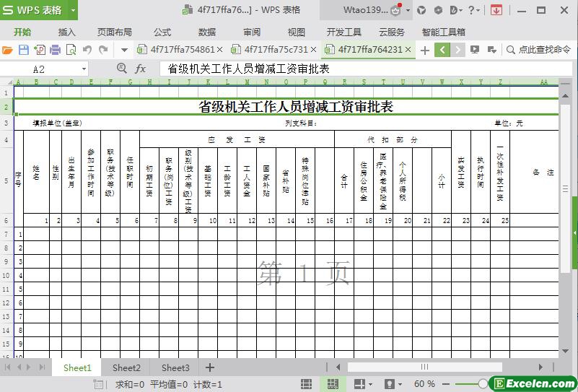Open the 开发工具 ribbon tab
The height and width of the screenshot is (392, 578).
[x=344, y=32]
